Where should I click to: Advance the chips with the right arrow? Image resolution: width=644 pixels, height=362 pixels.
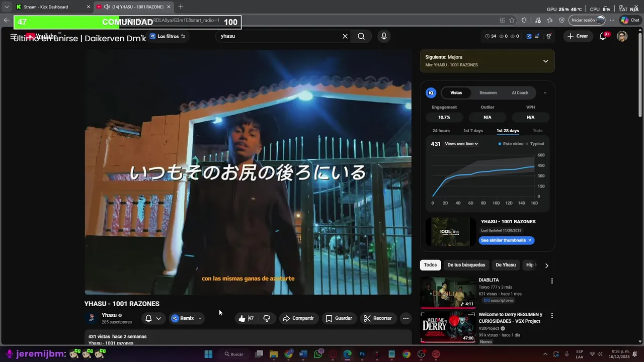[547, 265]
